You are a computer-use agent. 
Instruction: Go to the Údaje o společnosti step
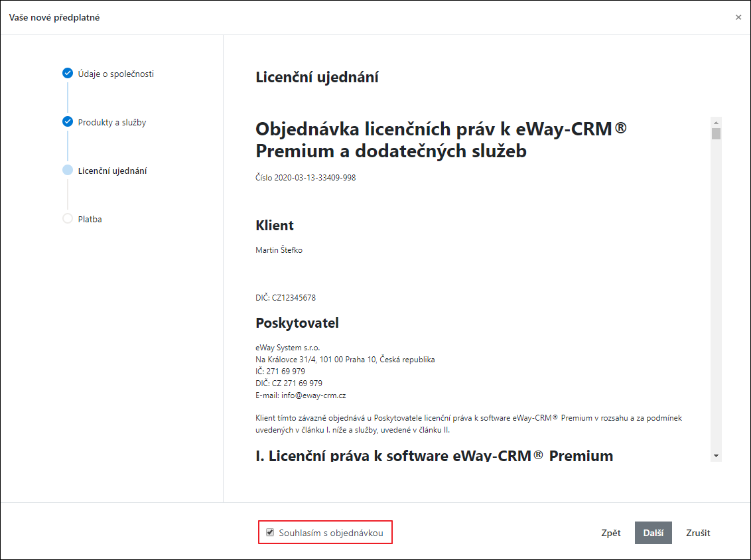[116, 74]
